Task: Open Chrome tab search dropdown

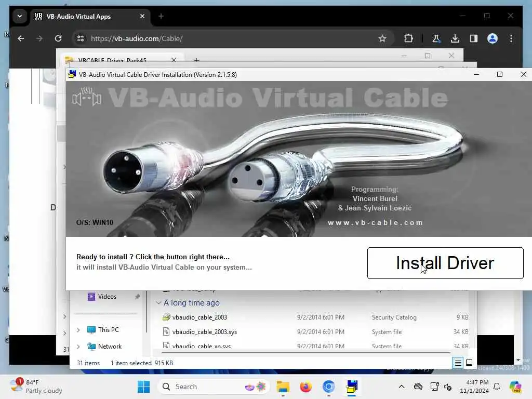Action: 20,16
